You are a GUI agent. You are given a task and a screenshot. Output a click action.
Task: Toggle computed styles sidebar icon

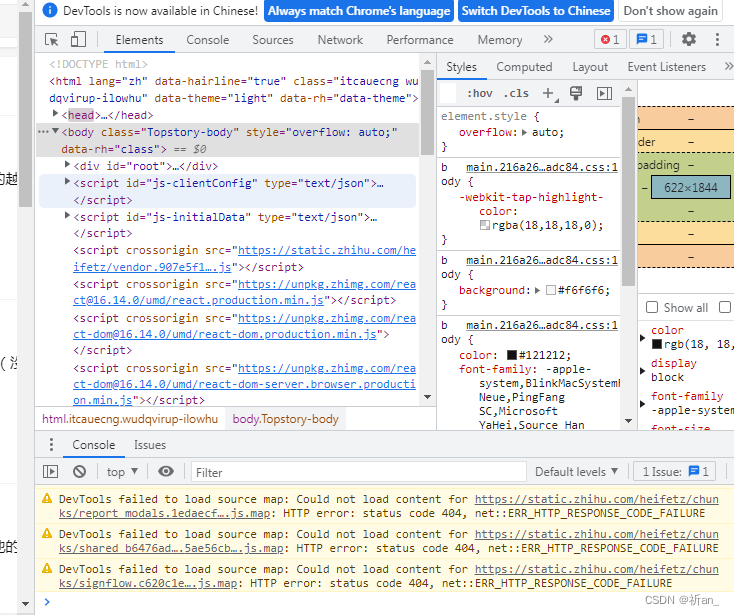(x=604, y=94)
